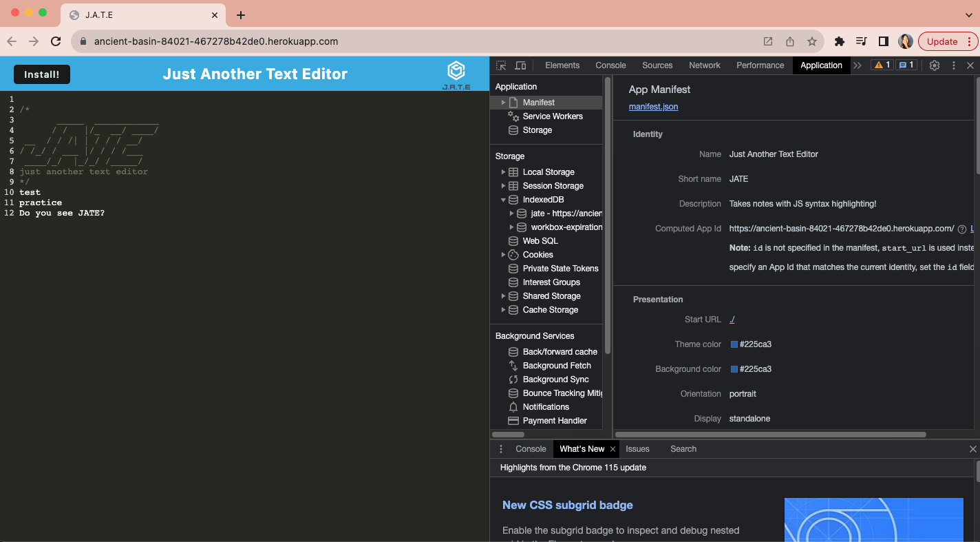Open the drawer three-dot menu

click(500, 449)
